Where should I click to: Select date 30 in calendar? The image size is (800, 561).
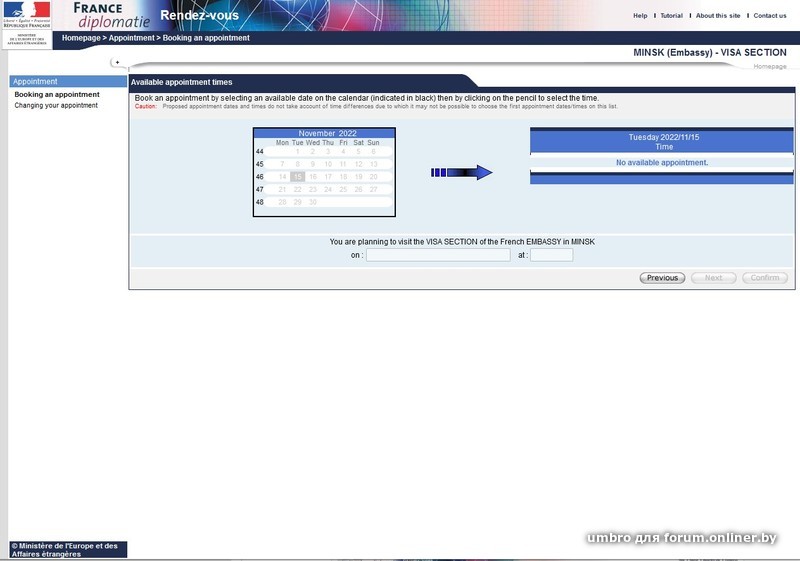coord(313,202)
